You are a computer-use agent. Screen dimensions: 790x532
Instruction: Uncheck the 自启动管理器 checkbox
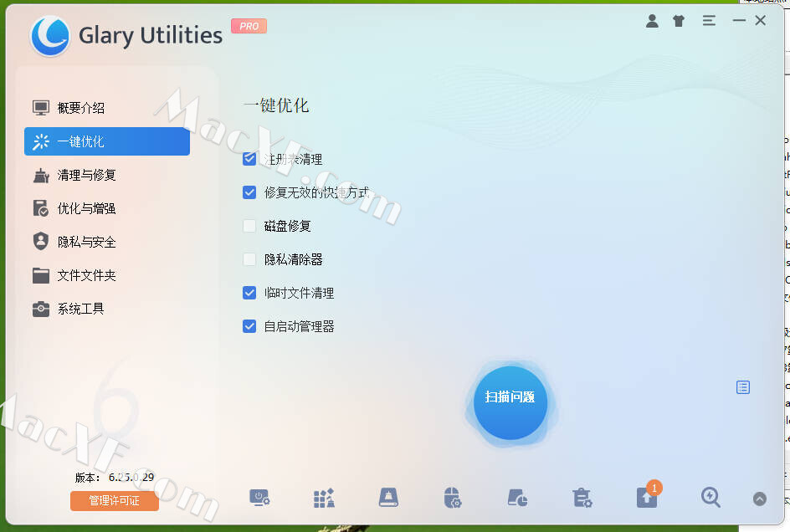[x=249, y=326]
